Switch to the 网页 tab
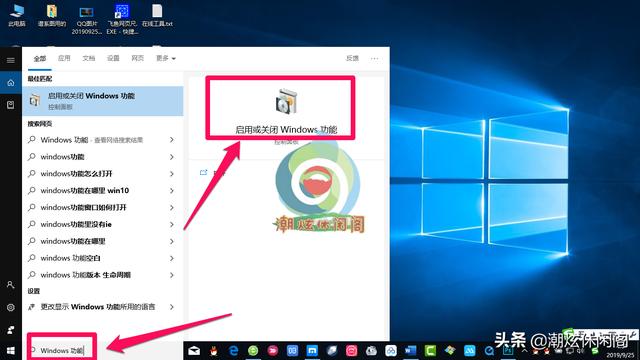Viewport: 640px width, 360px height. (138, 58)
